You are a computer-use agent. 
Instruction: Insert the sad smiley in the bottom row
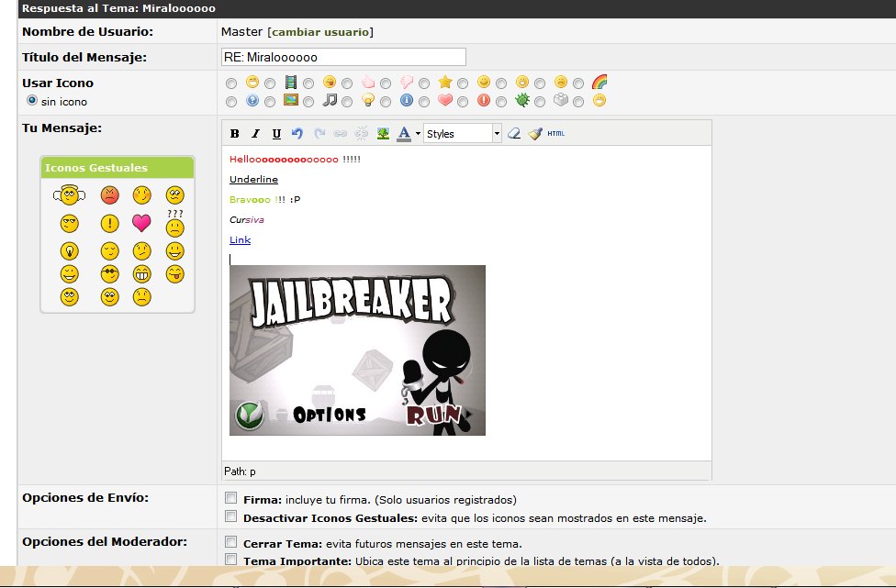(x=141, y=297)
